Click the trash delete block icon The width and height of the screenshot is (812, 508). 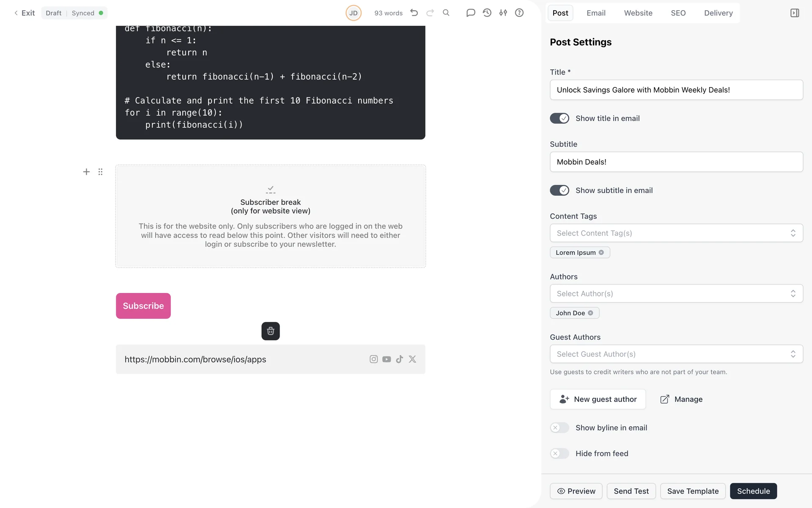(270, 331)
